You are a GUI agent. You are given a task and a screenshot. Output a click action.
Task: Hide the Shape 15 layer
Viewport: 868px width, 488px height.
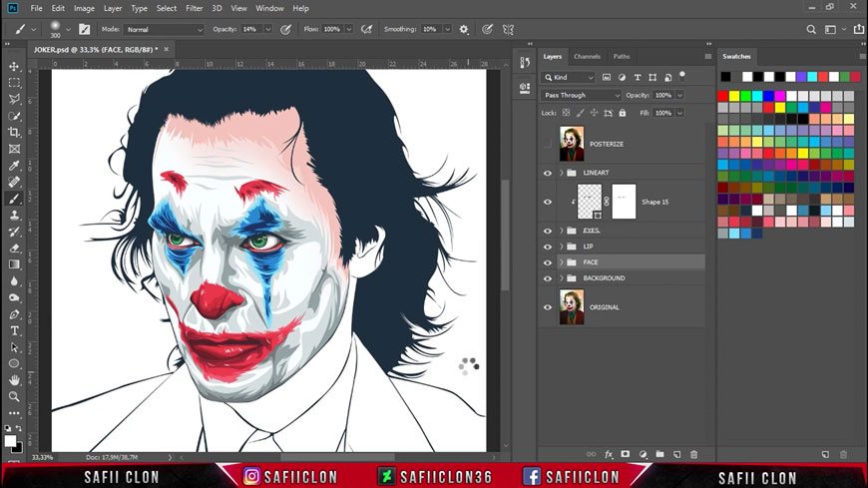point(548,203)
